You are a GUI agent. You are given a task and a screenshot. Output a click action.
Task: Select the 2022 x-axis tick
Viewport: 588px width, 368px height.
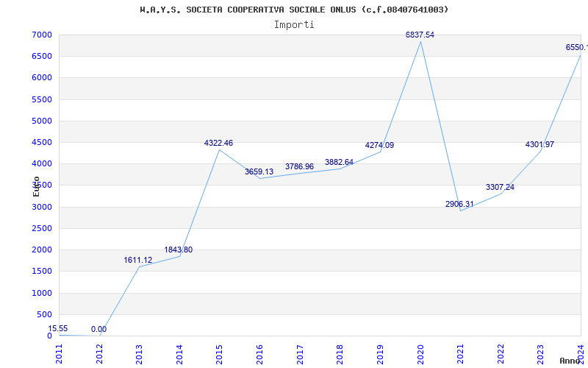point(501,354)
